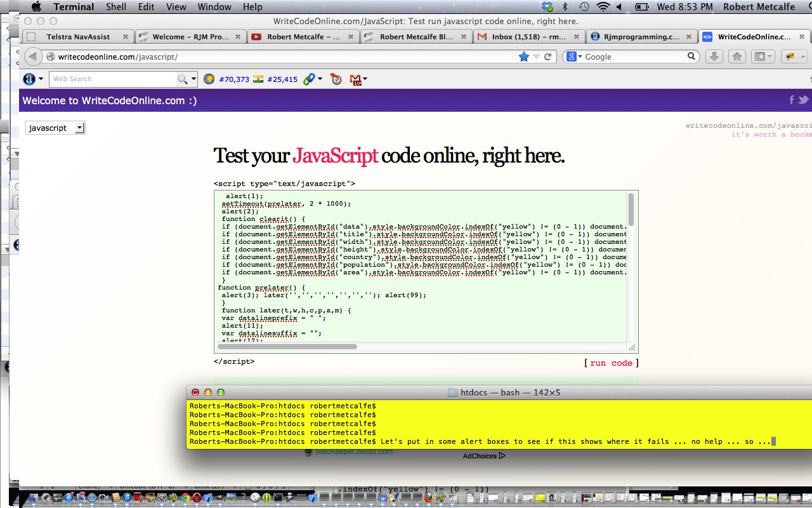
Task: Click the Welcome to WriteCodeOnline.com header text
Action: click(x=110, y=100)
